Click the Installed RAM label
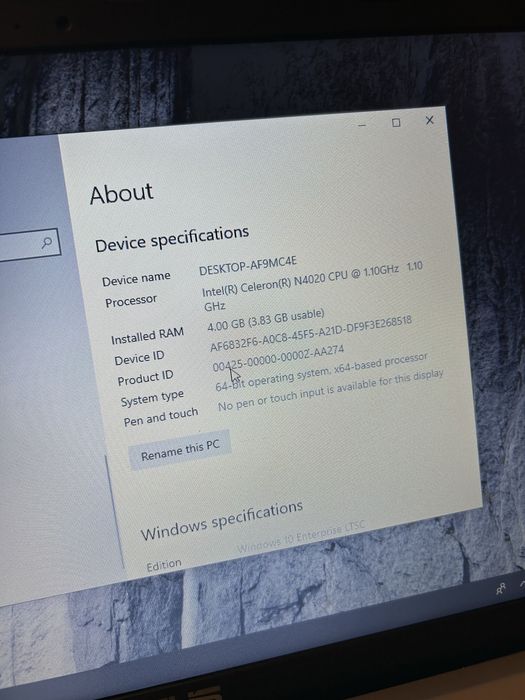 [147, 336]
